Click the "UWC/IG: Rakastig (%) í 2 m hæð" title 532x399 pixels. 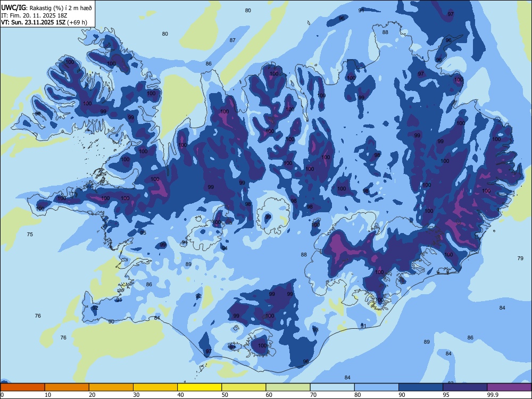coord(46,8)
